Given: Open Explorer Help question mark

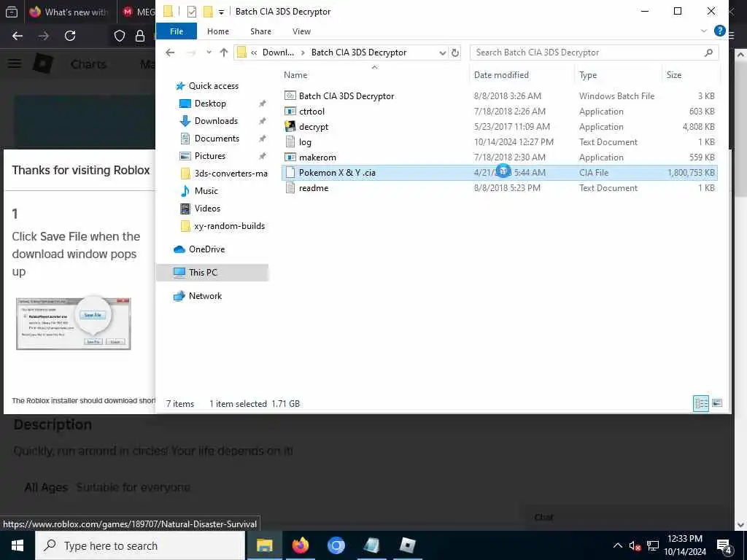Looking at the screenshot, I should point(719,31).
